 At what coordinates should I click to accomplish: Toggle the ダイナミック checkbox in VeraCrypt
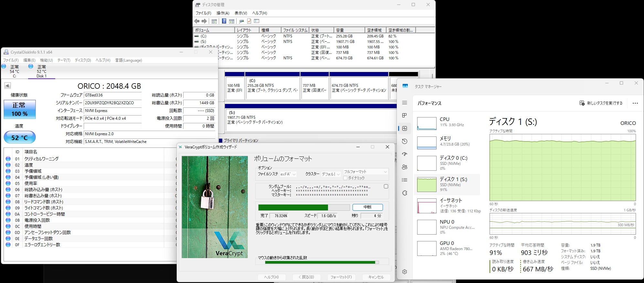(x=345, y=178)
